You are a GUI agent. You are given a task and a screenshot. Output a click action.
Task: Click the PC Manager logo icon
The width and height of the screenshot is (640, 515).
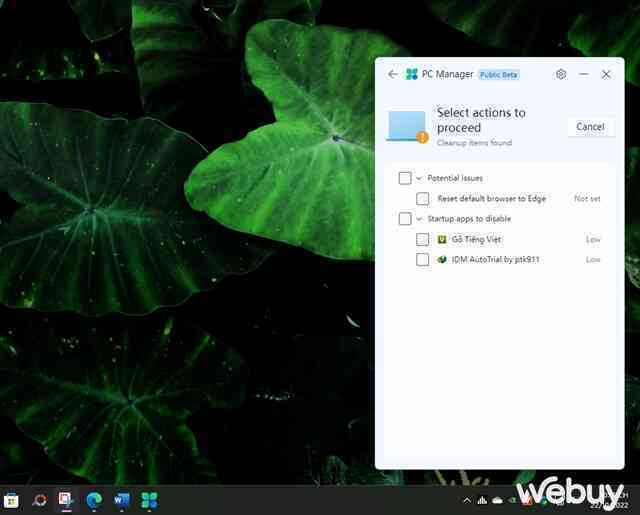(411, 74)
